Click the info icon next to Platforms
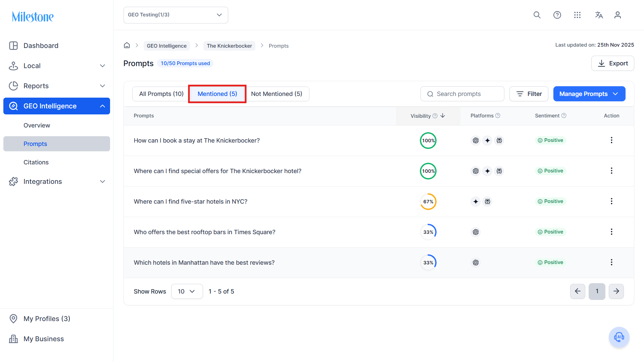Viewport: 644px width, 362px height. tap(498, 116)
